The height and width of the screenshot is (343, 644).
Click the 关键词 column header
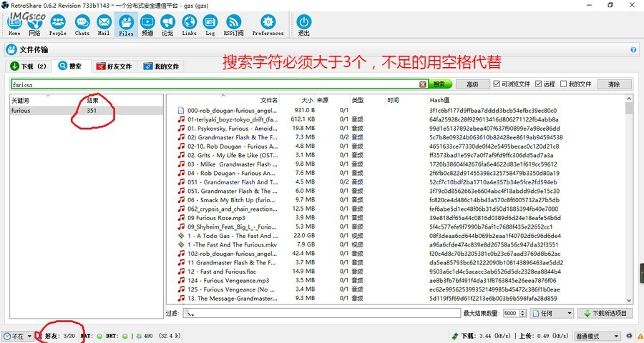(20, 100)
